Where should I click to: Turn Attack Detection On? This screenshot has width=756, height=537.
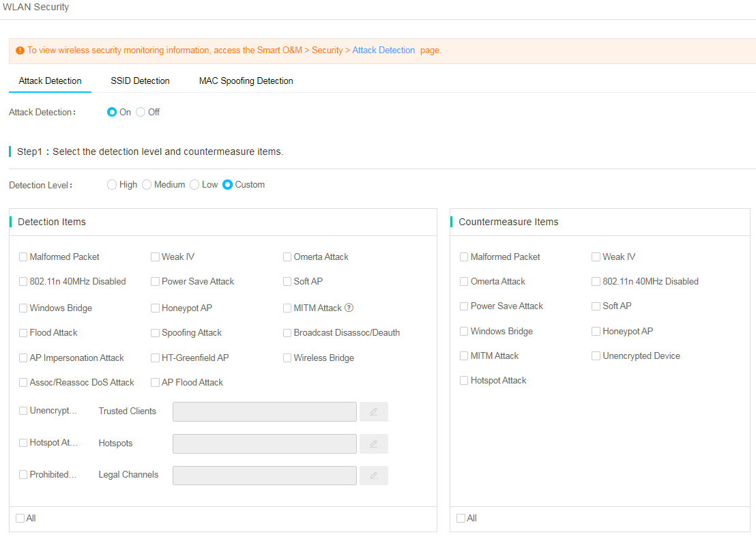(x=112, y=112)
